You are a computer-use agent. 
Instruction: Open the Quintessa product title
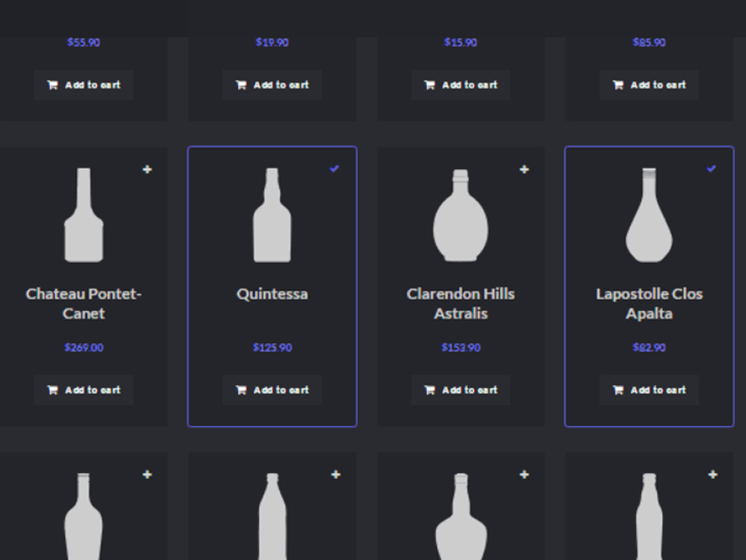272,294
